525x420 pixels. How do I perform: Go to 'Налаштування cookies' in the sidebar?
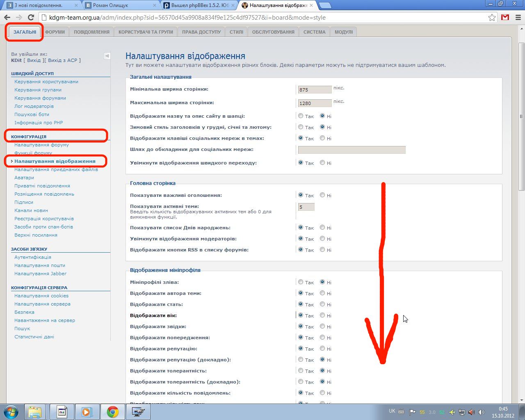click(41, 296)
